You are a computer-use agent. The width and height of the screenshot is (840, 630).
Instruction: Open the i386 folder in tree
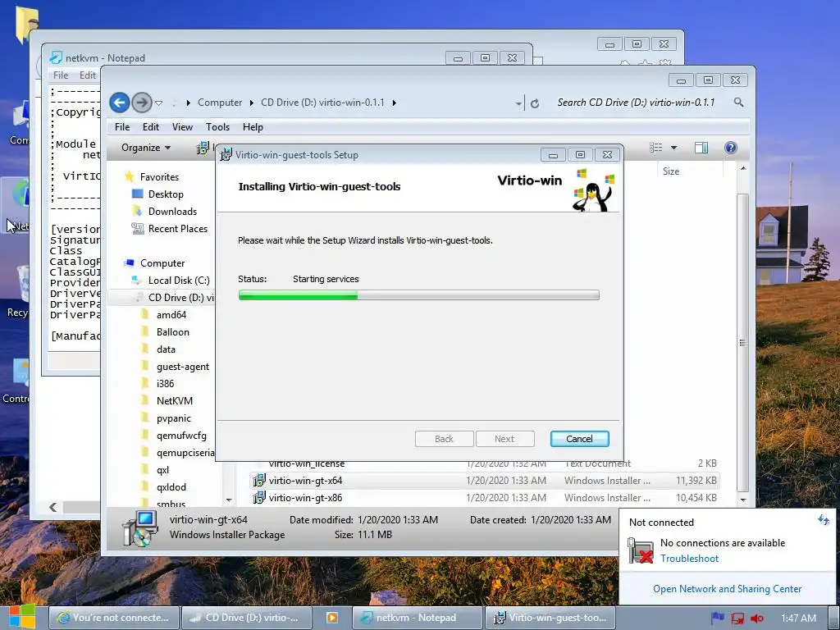[x=165, y=384]
